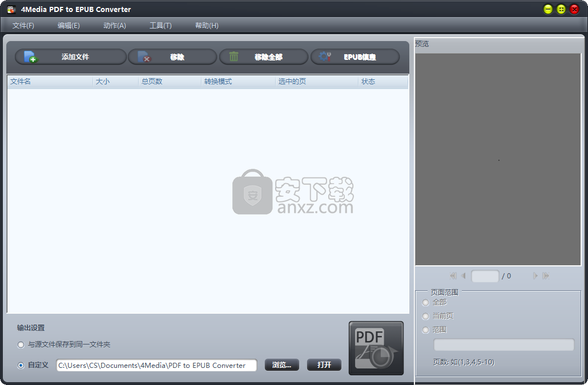Select 与源文件保存到同一文件夹 radio option
The height and width of the screenshot is (385, 588).
(x=21, y=345)
